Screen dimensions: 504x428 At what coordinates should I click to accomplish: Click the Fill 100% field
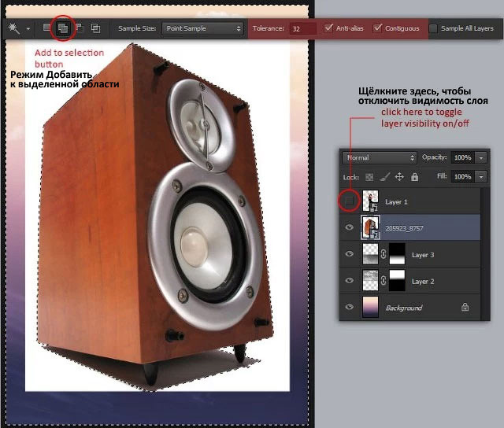coord(462,176)
